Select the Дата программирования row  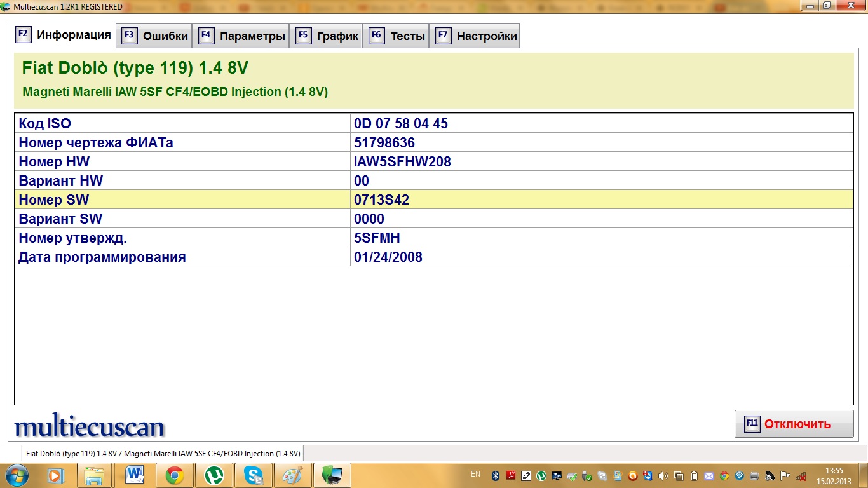[434, 257]
